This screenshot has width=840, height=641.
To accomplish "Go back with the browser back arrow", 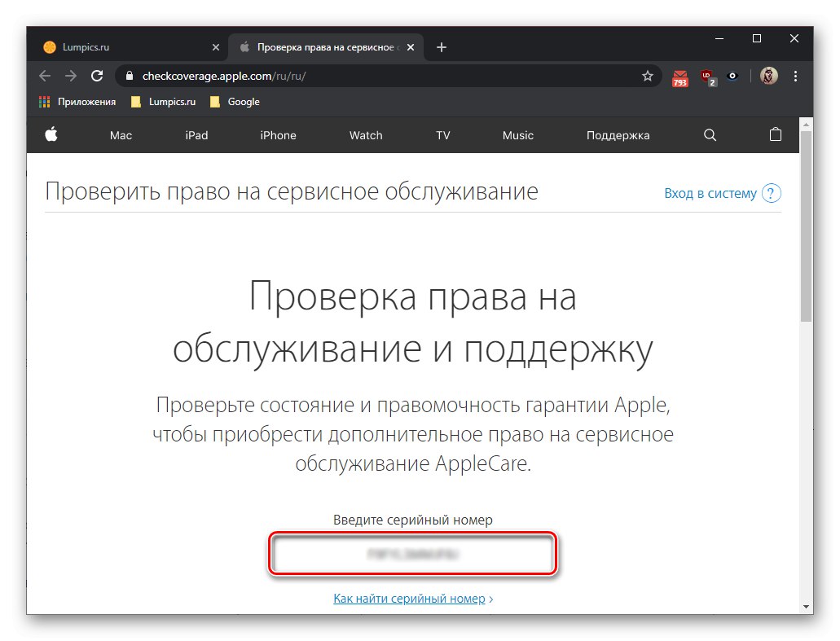I will click(45, 76).
